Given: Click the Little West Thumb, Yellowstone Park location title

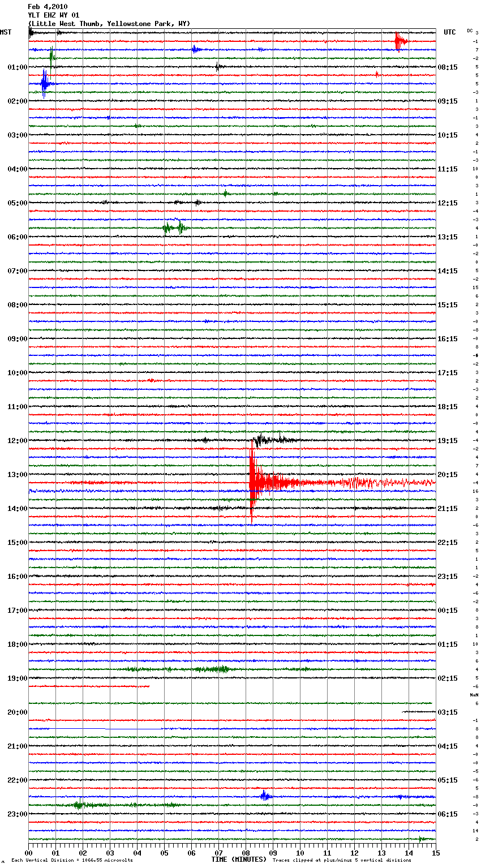Looking at the screenshot, I should (x=109, y=24).
